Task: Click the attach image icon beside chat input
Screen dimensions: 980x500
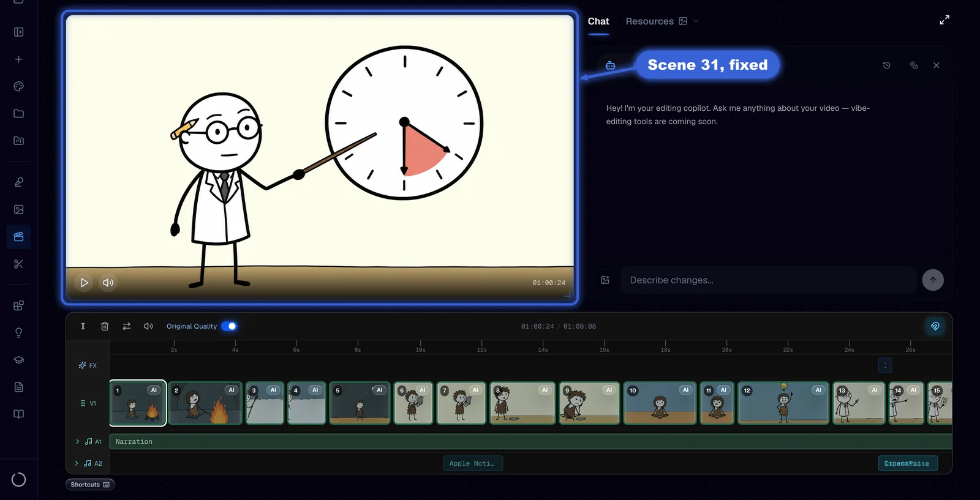Action: (x=605, y=280)
